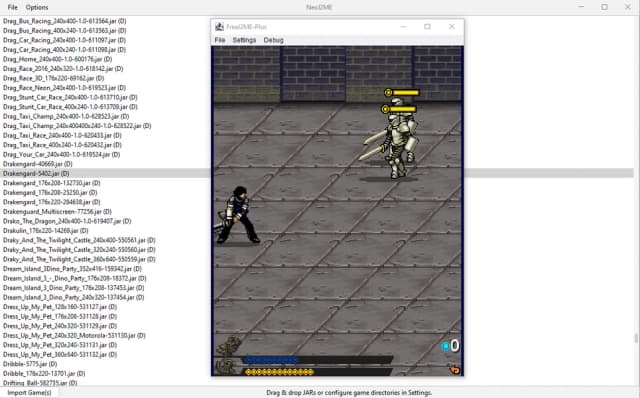Select Dress_Up_My_Pet_240x320-531129 entry
This screenshot has width=640, height=398.
point(60,326)
